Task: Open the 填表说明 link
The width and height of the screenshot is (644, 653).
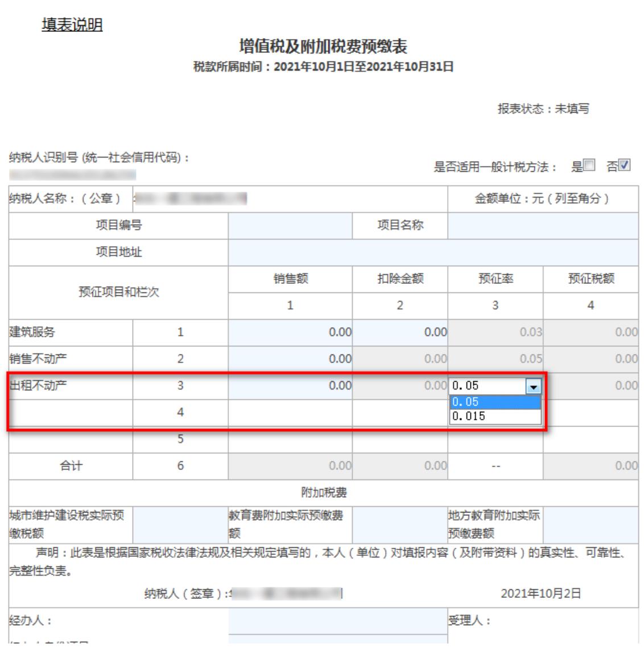Action: [72, 26]
